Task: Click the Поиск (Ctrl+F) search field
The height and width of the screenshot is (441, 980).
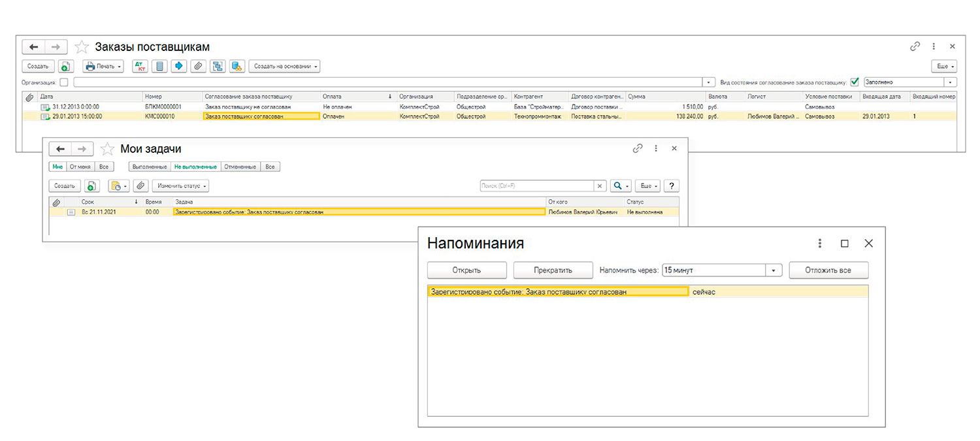Action: click(536, 186)
